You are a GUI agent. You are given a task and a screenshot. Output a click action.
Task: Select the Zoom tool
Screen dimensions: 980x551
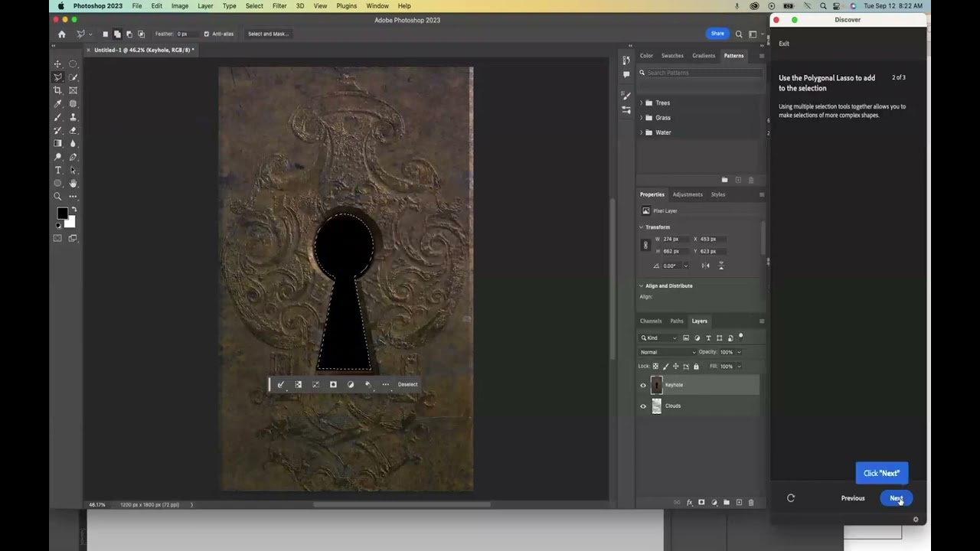[57, 197]
